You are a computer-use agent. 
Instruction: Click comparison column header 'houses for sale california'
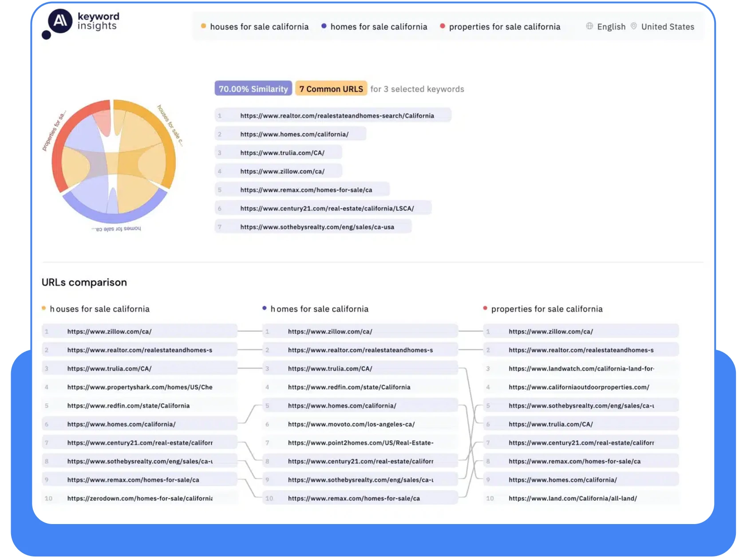coord(99,309)
